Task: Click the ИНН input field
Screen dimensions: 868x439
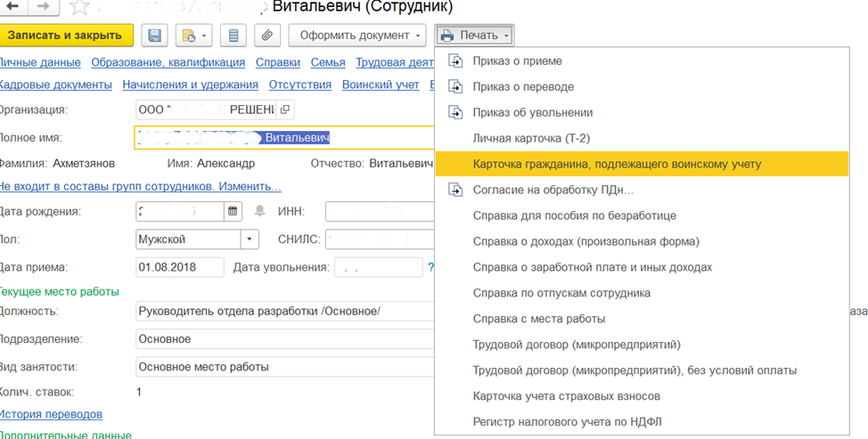Action: [x=381, y=211]
